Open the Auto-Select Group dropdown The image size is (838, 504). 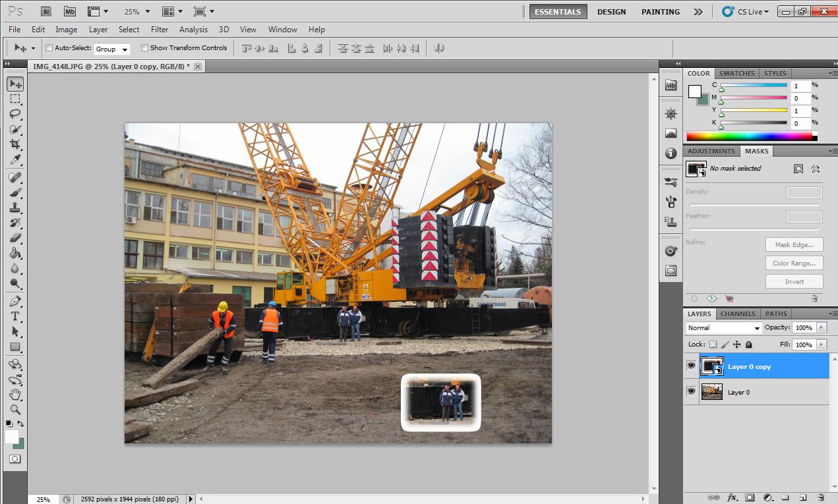pos(112,49)
